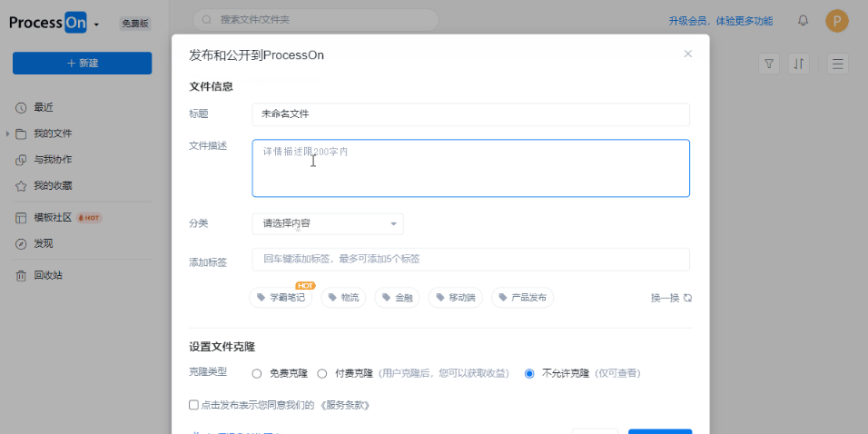Select the 付费克隆 radio option
The width and height of the screenshot is (868, 434).
(321, 374)
